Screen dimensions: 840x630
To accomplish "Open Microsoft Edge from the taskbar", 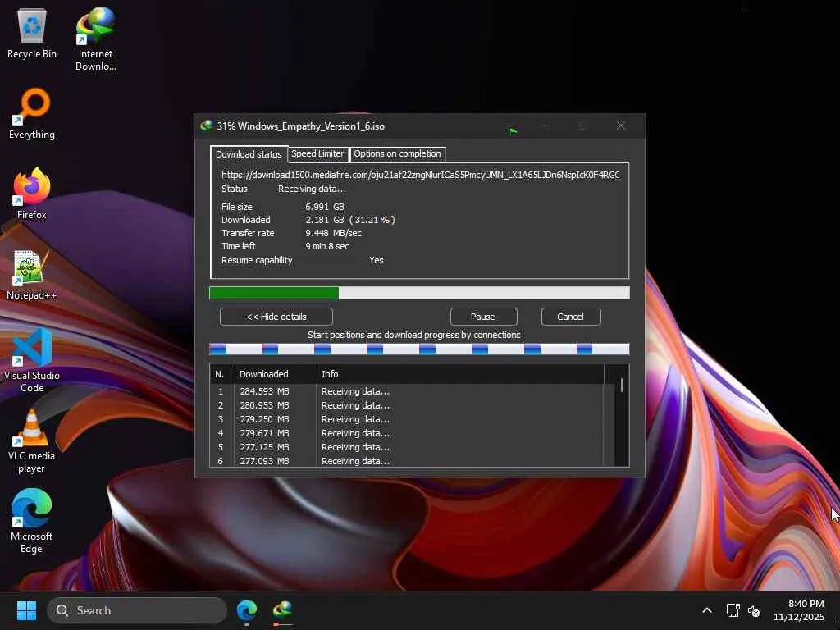I will [x=247, y=610].
